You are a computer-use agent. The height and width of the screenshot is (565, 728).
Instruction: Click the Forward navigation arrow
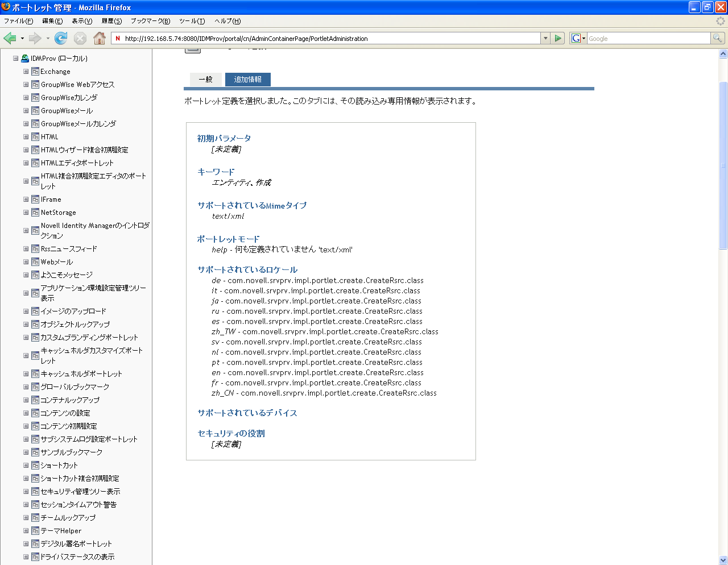coord(35,38)
